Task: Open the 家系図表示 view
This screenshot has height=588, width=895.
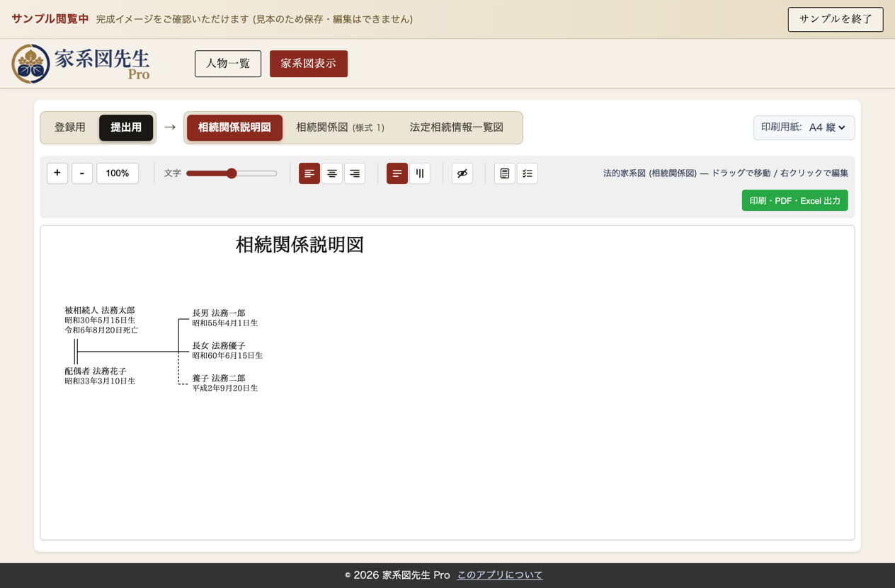Action: pos(309,64)
